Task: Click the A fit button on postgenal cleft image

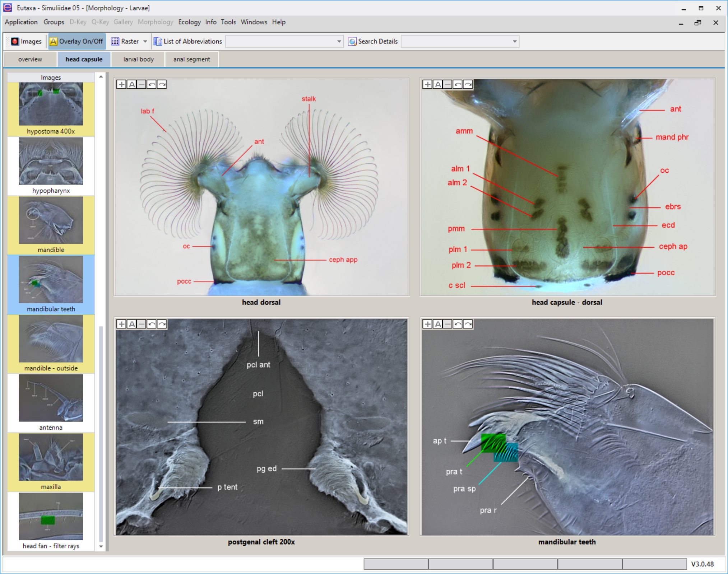Action: tap(132, 324)
